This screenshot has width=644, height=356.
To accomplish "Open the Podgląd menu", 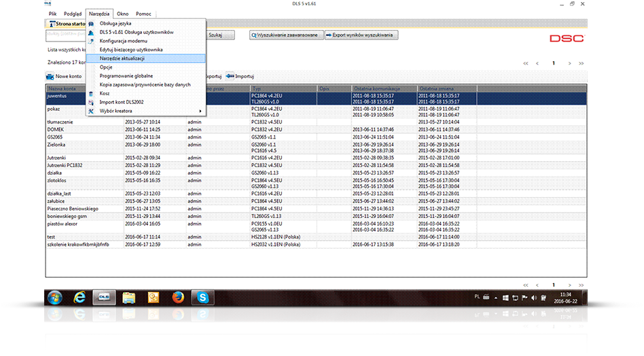I will tap(72, 14).
